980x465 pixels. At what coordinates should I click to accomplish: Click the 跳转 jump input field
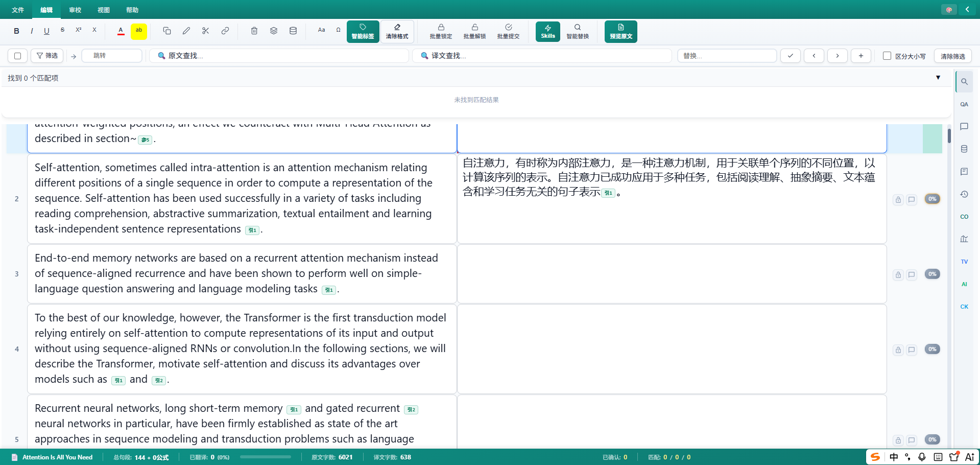[112, 56]
